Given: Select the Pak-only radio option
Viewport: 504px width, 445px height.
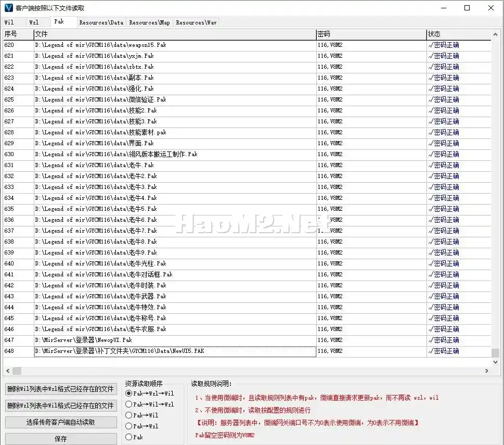Looking at the screenshot, I should point(134,437).
